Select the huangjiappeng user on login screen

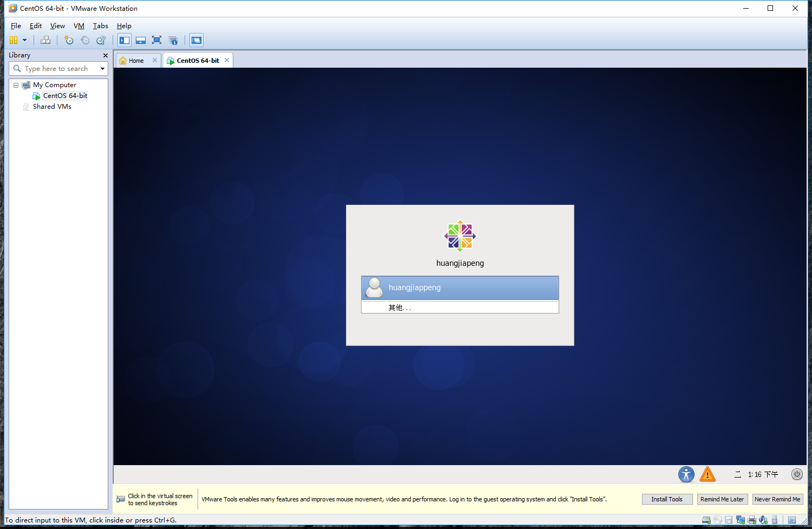tap(460, 288)
